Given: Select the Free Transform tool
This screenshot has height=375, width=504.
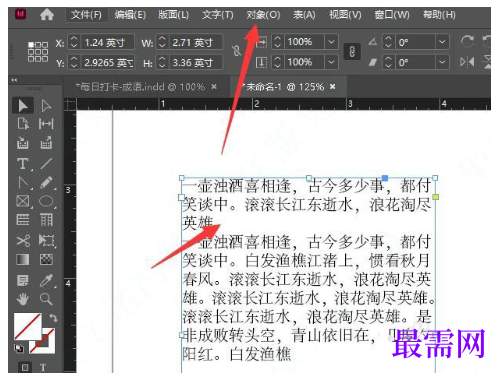Looking at the screenshot, I should [46, 240].
